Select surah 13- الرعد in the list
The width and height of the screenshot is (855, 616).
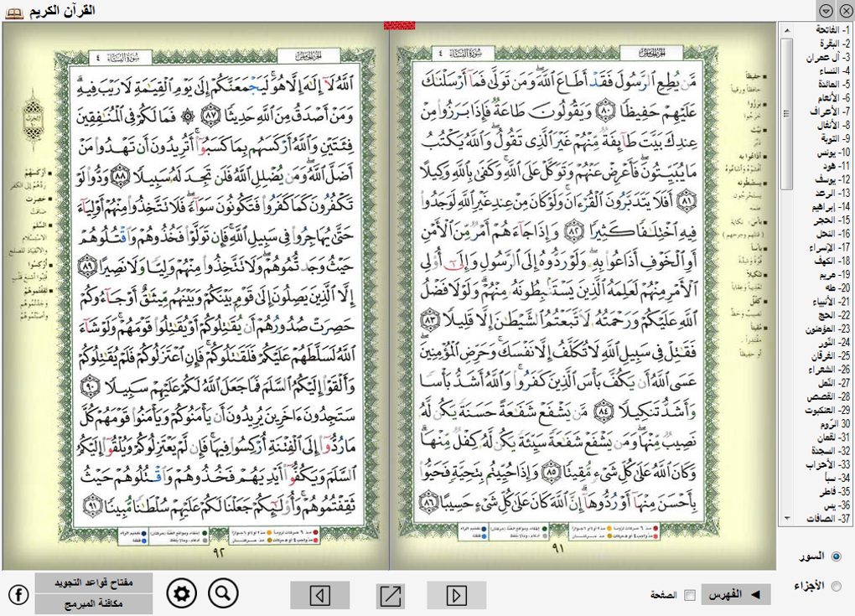[832, 193]
